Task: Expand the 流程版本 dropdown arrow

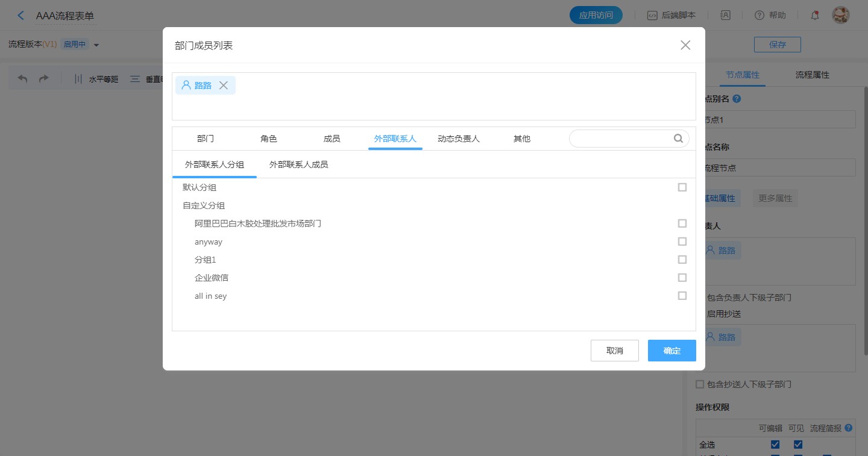Action: click(x=96, y=45)
